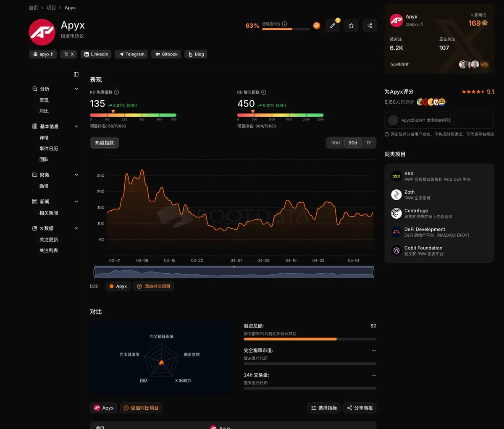Screen dimensions: 504x429
Task: Click 添加对比项目 below the radar chart
Action: pos(141,408)
